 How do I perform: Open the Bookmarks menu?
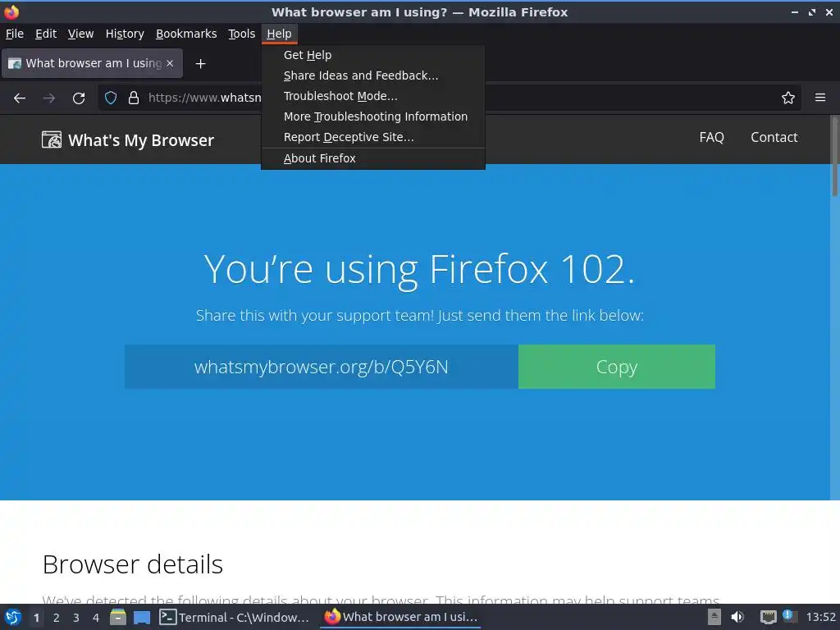tap(186, 34)
